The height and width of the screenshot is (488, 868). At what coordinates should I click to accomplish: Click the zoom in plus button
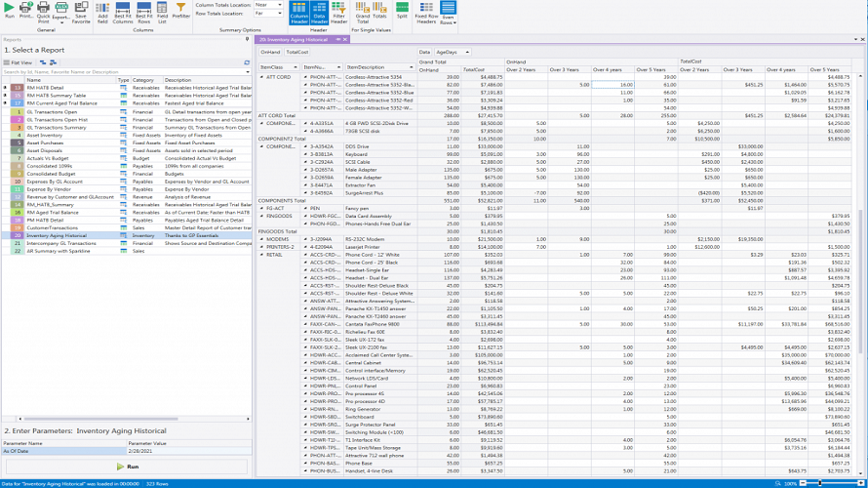861,483
